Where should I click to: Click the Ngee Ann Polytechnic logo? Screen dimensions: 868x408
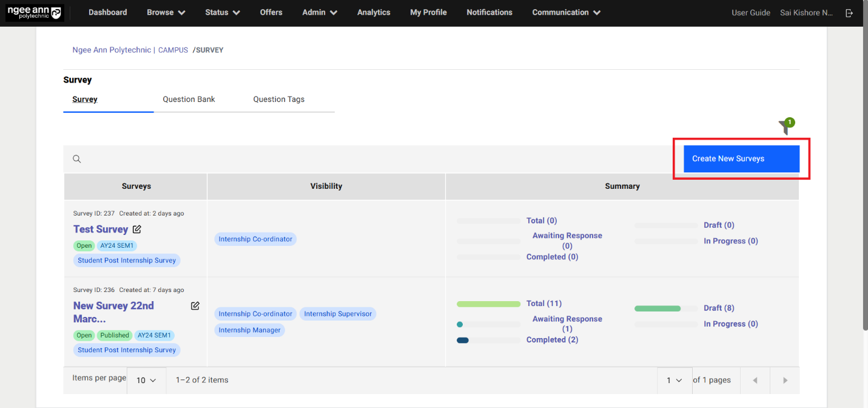[35, 13]
